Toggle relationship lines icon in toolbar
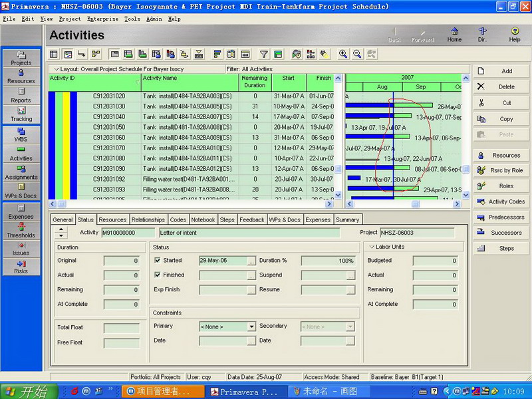Screen dimensions: 532x399 [81, 55]
